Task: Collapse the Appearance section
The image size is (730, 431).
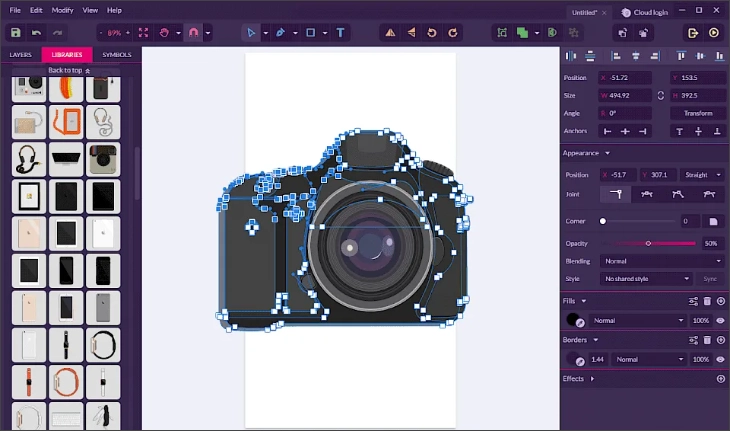Action: (x=607, y=153)
